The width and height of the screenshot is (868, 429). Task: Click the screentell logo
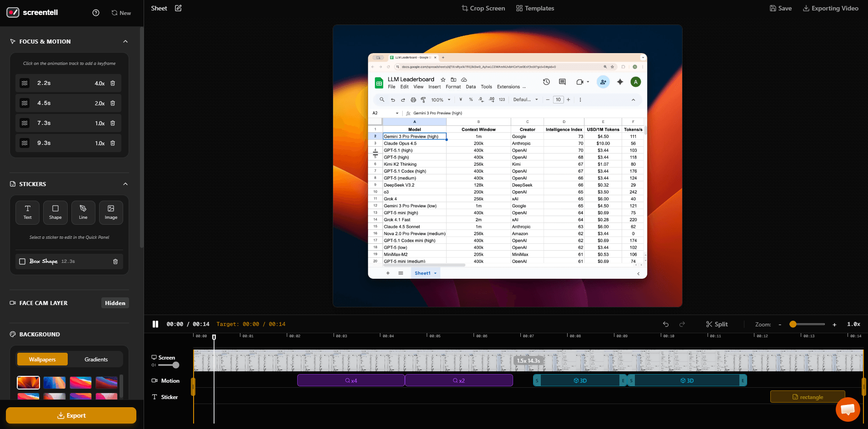click(x=32, y=12)
